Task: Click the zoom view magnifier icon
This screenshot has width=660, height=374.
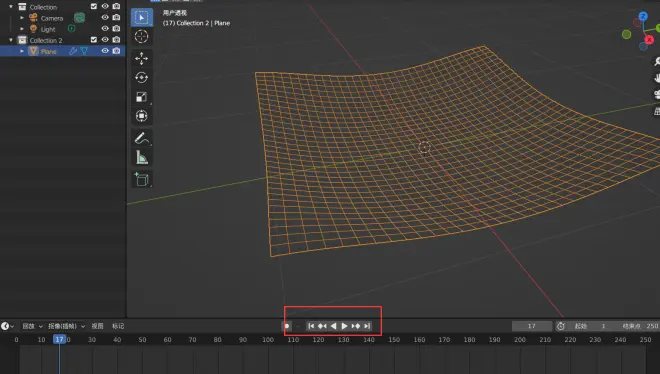Action: pos(657,62)
